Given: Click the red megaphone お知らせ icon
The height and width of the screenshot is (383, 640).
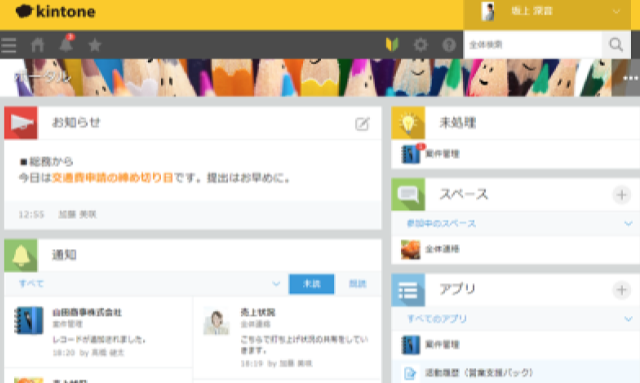Looking at the screenshot, I should [21, 123].
